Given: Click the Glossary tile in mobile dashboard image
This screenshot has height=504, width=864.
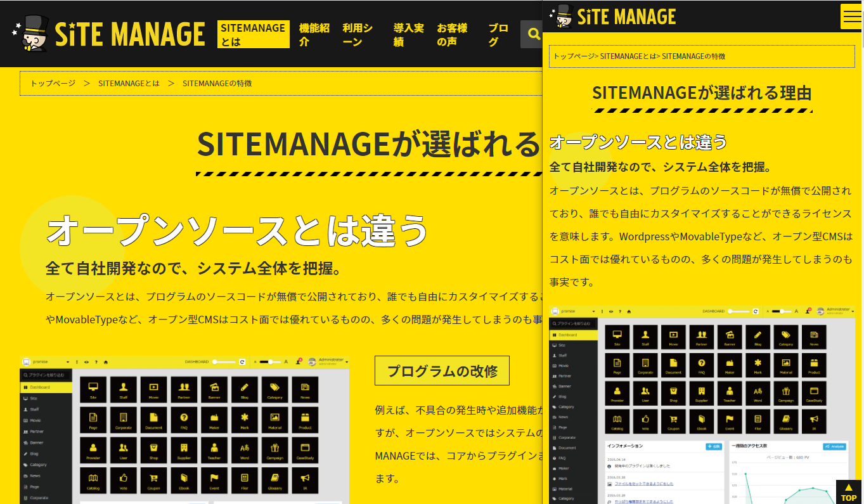Looking at the screenshot, I should coord(786,422).
